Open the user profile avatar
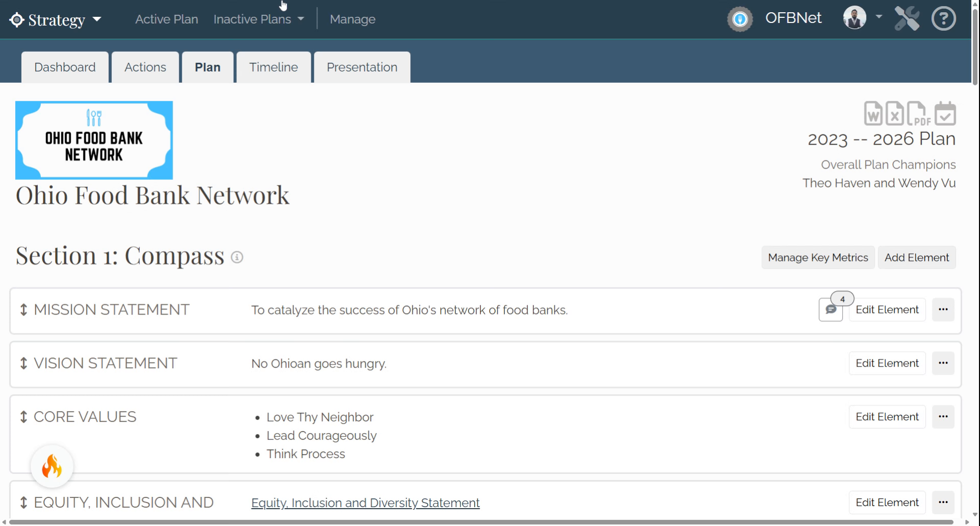The height and width of the screenshot is (526, 980). 854,18
